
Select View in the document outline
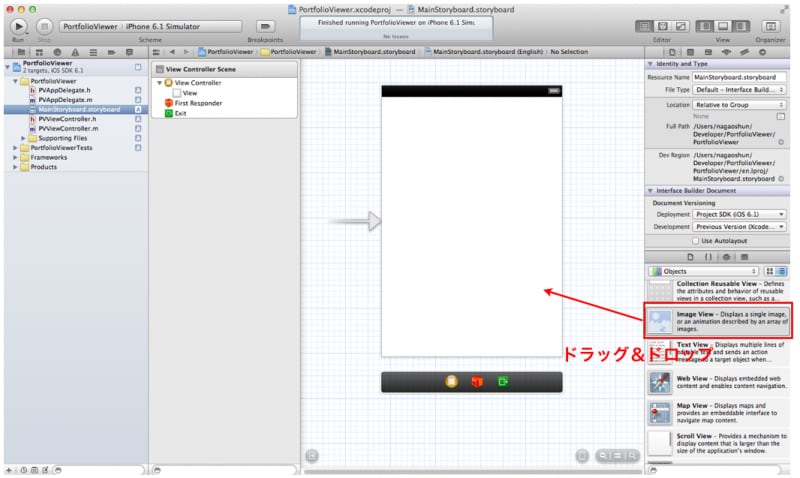[x=189, y=93]
